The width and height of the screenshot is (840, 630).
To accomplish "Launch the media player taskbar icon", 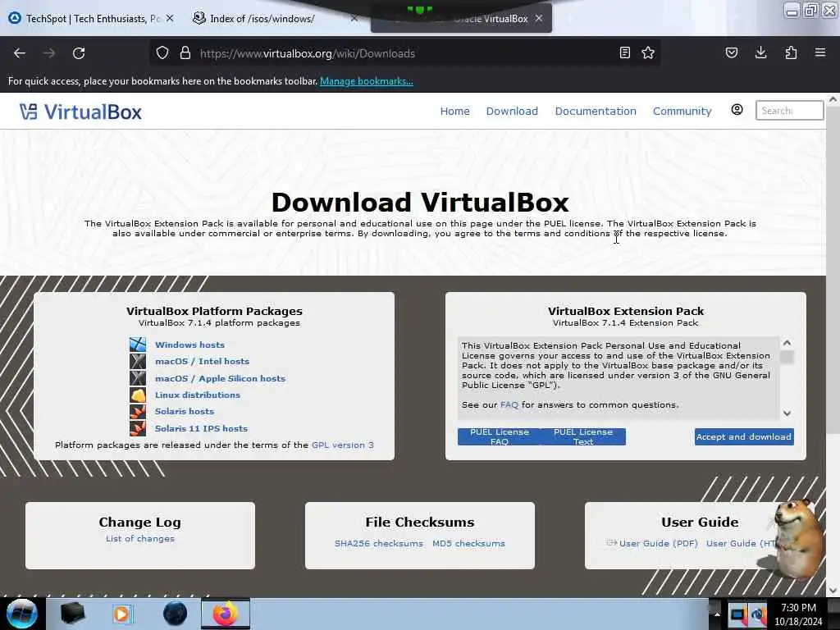I will pos(122,614).
